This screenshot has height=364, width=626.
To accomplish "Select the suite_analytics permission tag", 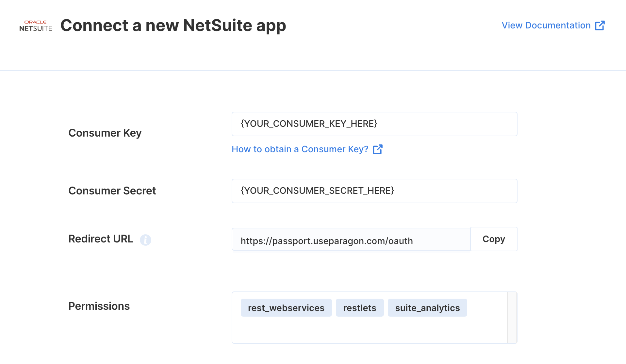I will click(x=427, y=308).
